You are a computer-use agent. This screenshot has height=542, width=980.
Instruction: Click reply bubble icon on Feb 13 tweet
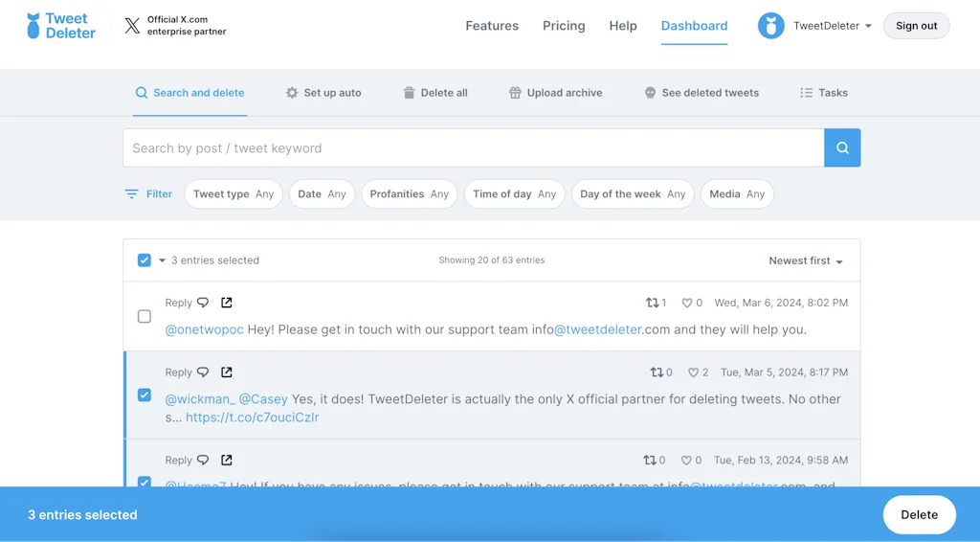(203, 460)
